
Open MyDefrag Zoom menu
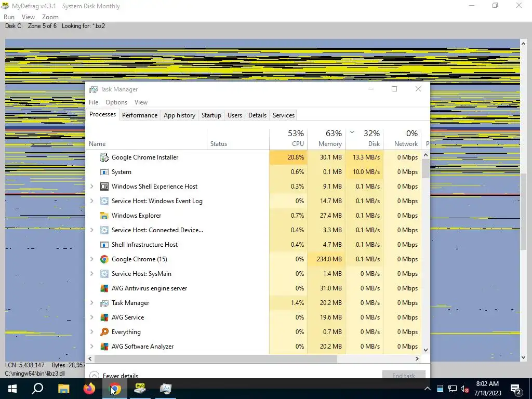(50, 17)
